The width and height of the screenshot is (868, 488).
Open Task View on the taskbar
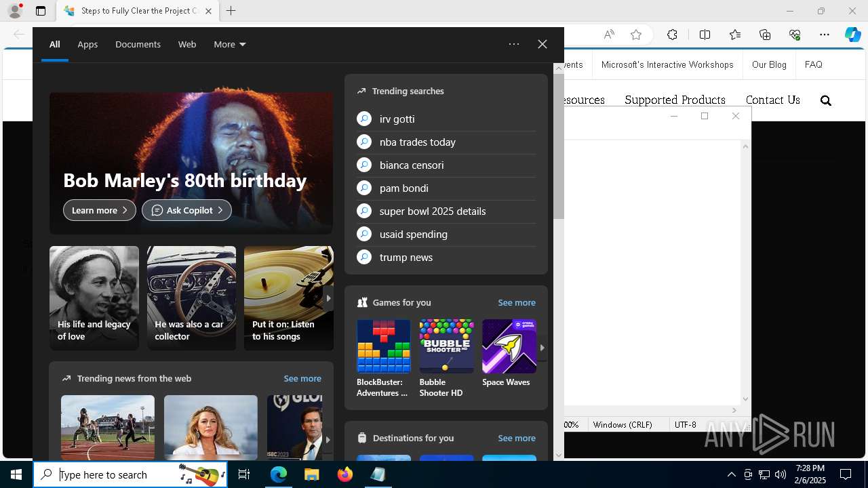(x=244, y=474)
